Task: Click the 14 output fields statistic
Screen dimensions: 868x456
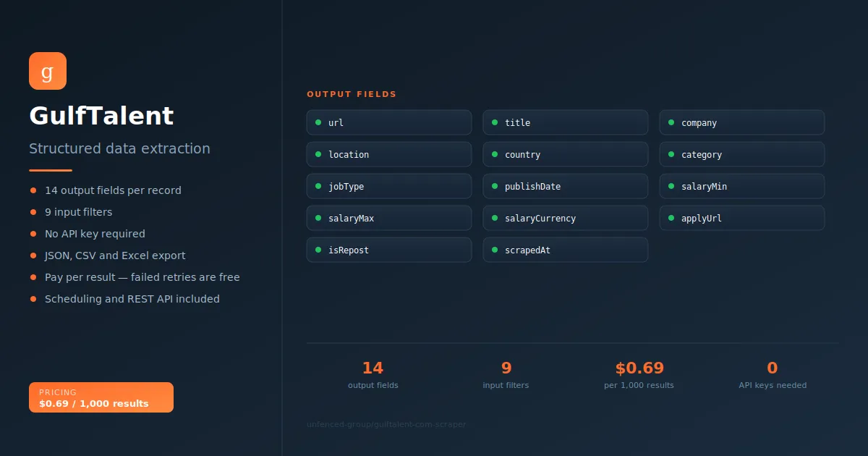Action: click(373, 375)
